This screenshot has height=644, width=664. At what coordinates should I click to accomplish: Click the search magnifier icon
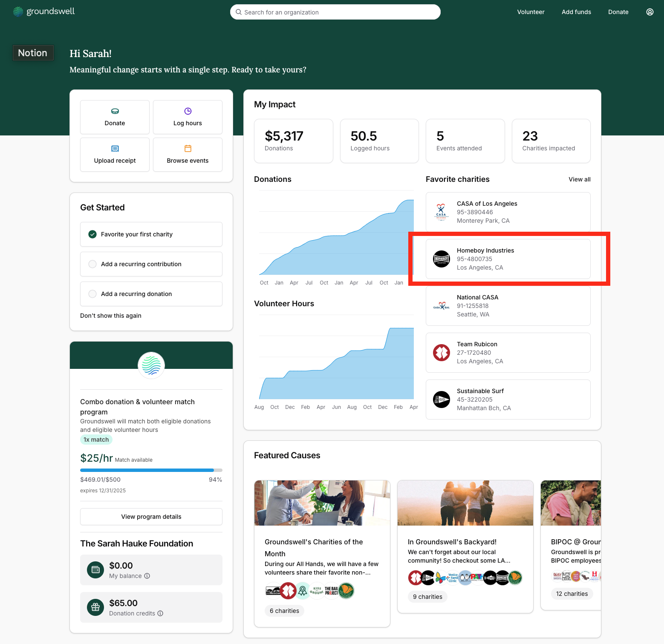click(239, 12)
